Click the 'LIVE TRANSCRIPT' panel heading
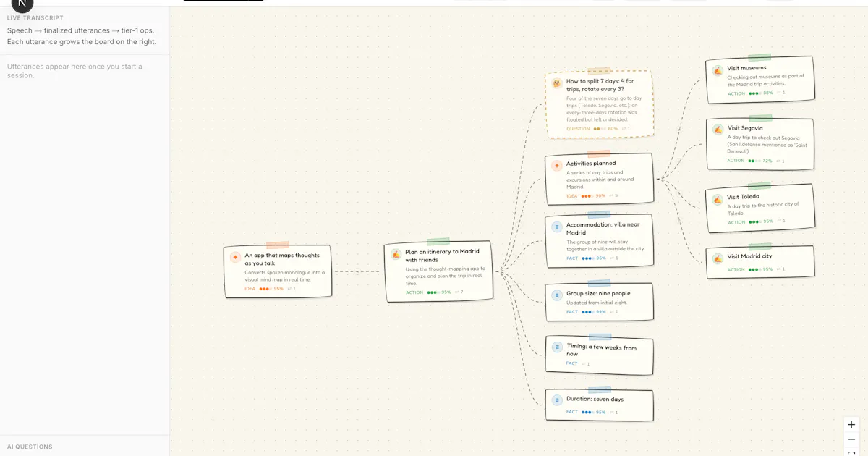 coord(35,17)
